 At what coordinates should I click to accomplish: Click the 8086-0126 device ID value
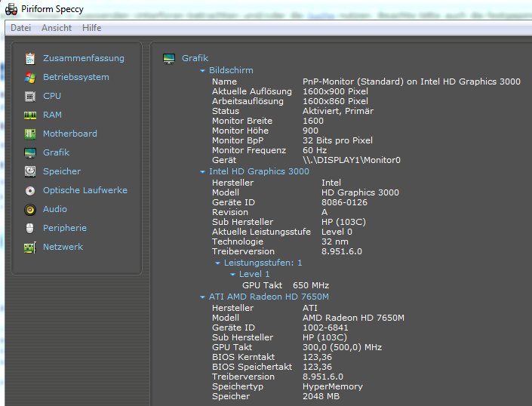[x=344, y=202]
